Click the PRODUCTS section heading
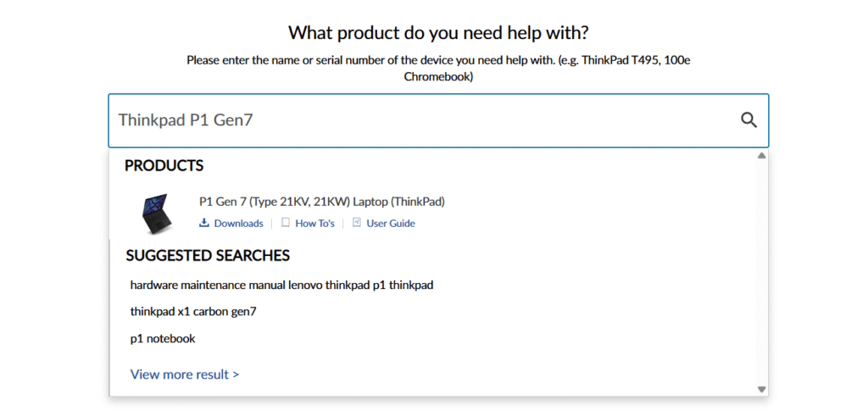Screen dimensions: 868x416 click(x=164, y=165)
